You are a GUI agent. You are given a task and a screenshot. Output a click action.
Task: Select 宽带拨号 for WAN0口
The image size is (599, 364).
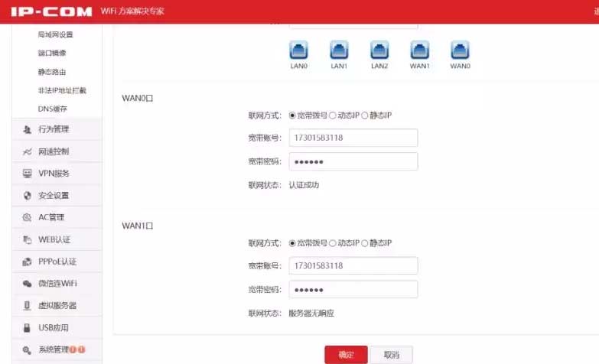point(292,115)
